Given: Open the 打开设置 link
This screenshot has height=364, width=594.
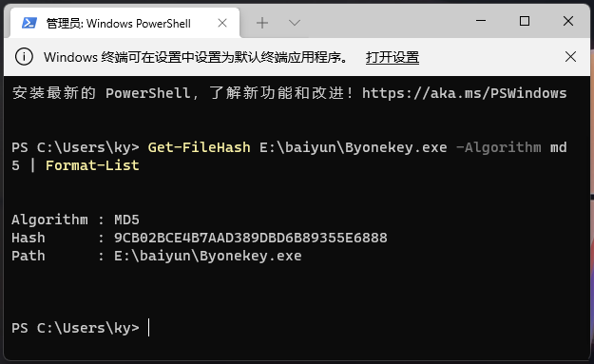Looking at the screenshot, I should 393,58.
